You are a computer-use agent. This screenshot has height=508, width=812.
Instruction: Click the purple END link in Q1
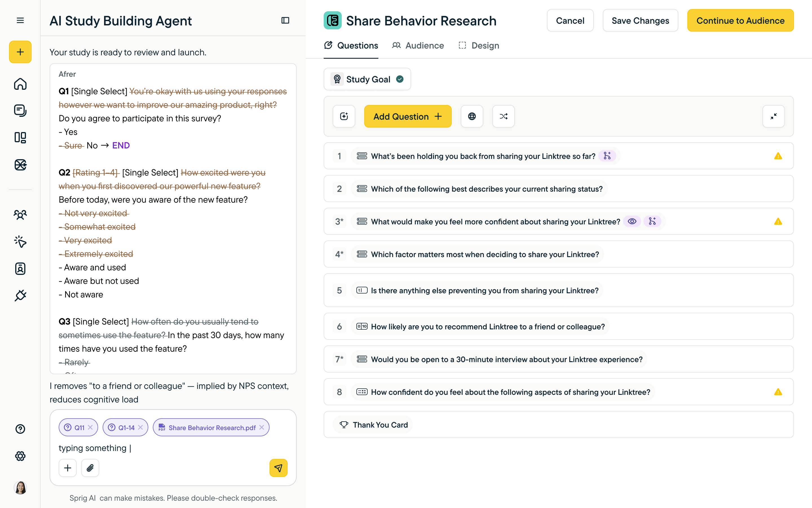pos(121,145)
